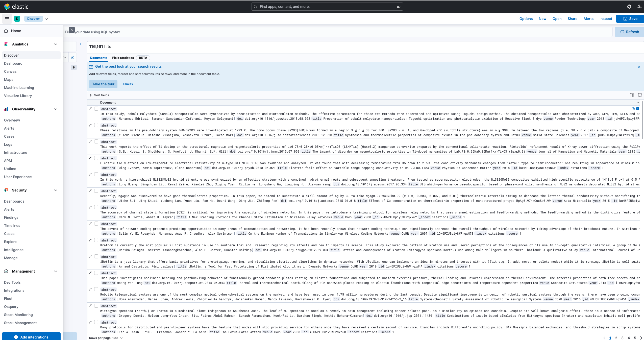Go to page 3 of results
This screenshot has height=340, width=644.
click(623, 338)
